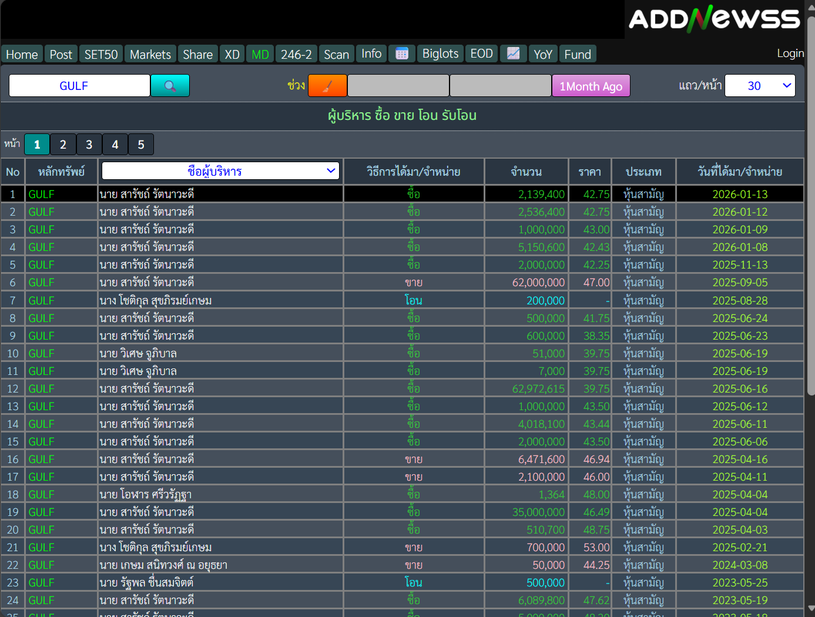Screen dimensions: 815x617
Task: Open the calendar icon in nav bar
Action: [x=401, y=54]
